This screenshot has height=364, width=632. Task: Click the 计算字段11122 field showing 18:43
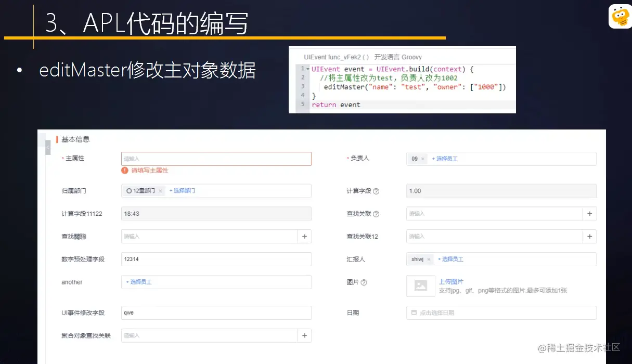click(216, 214)
